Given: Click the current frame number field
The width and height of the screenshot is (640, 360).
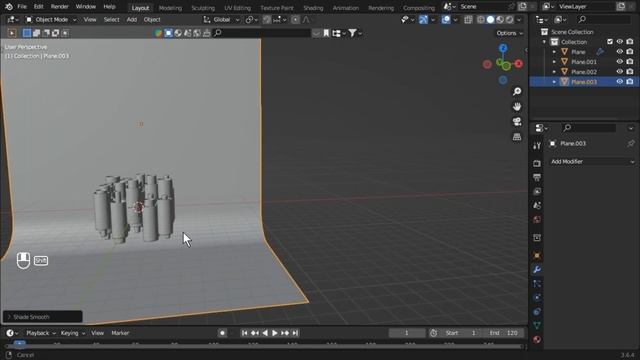Looking at the screenshot, I should [x=407, y=333].
